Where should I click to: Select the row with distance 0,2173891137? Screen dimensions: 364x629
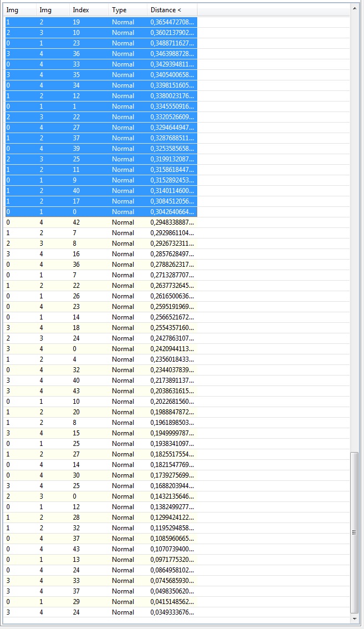(100, 381)
